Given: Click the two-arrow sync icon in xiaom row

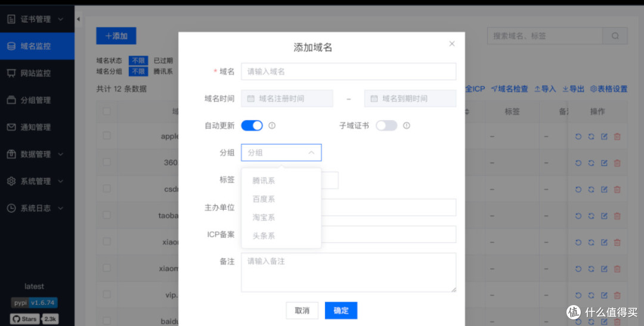Looking at the screenshot, I should tap(591, 269).
